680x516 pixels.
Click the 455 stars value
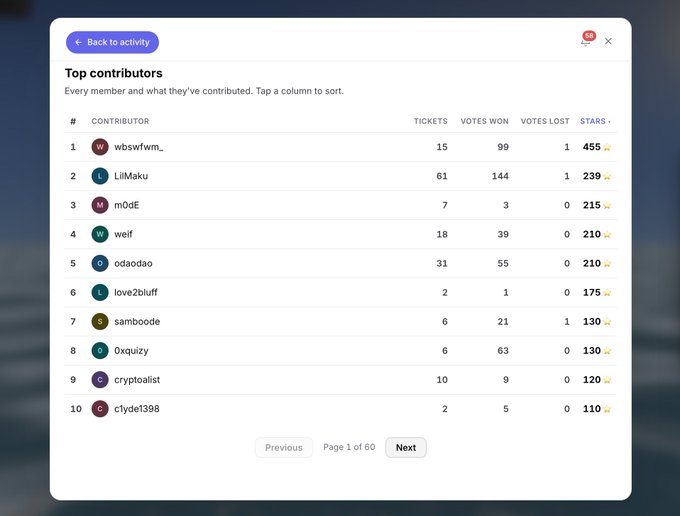[x=592, y=147]
